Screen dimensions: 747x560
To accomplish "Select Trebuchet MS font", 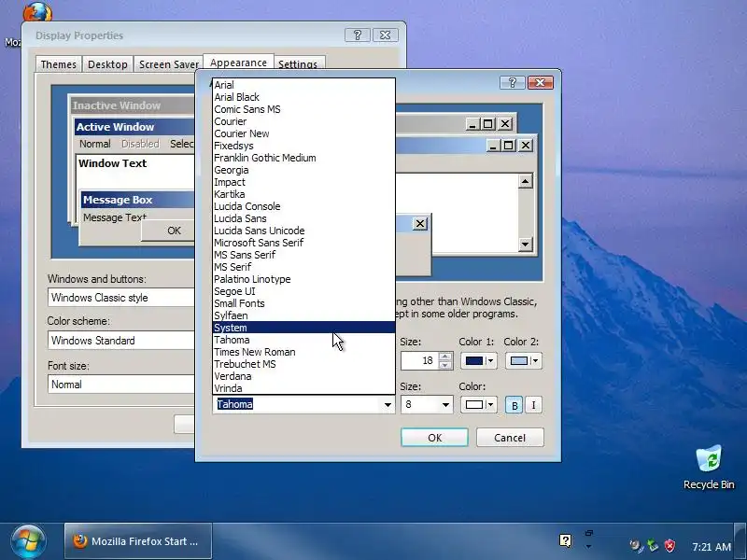I will [303, 364].
